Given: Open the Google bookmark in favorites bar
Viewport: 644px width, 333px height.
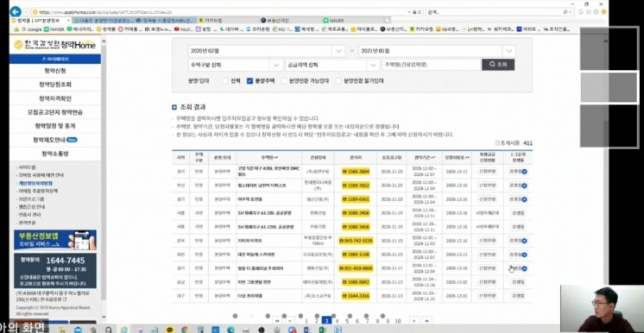Looking at the screenshot, I should pos(32,29).
